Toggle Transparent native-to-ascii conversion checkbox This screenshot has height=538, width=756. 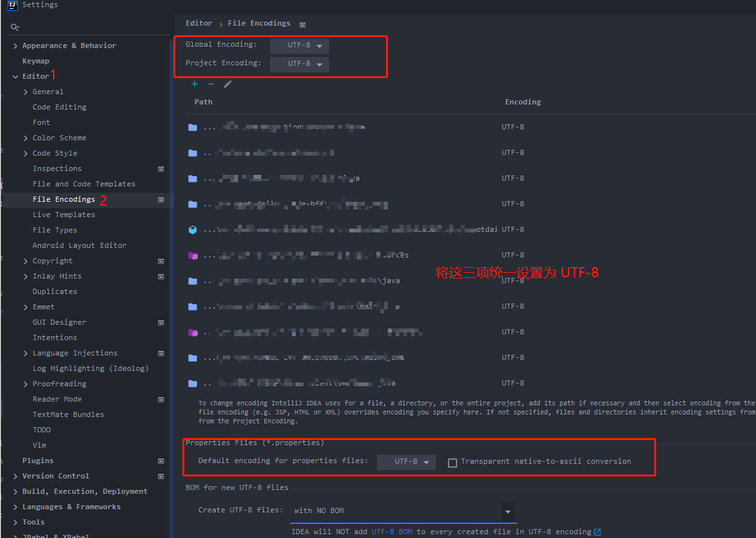pos(453,462)
